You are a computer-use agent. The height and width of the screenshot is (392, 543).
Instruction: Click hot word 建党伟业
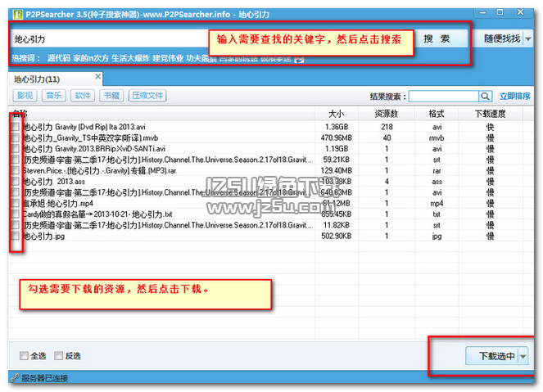tap(168, 58)
